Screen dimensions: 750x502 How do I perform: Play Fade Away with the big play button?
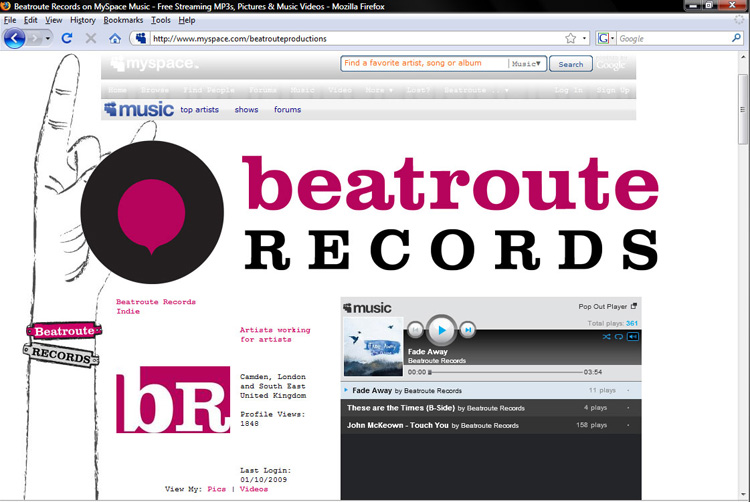pos(441,330)
